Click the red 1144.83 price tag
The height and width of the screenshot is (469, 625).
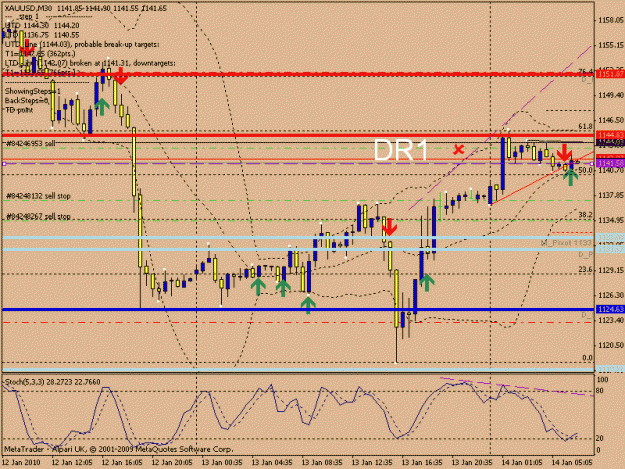(609, 135)
